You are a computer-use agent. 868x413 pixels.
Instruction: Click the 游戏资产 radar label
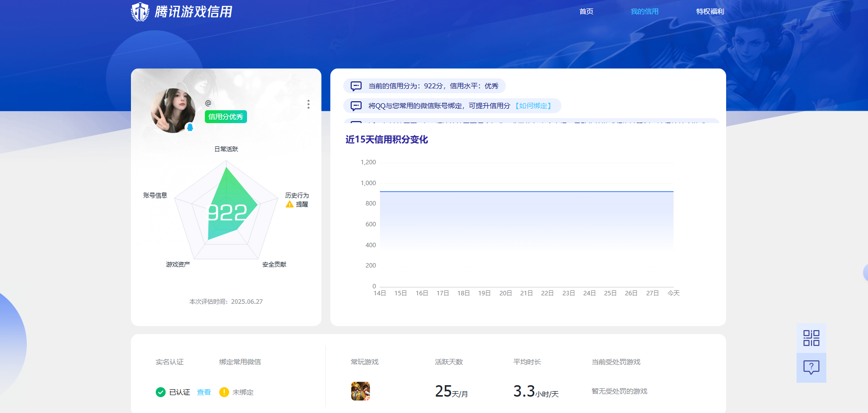[x=178, y=264]
